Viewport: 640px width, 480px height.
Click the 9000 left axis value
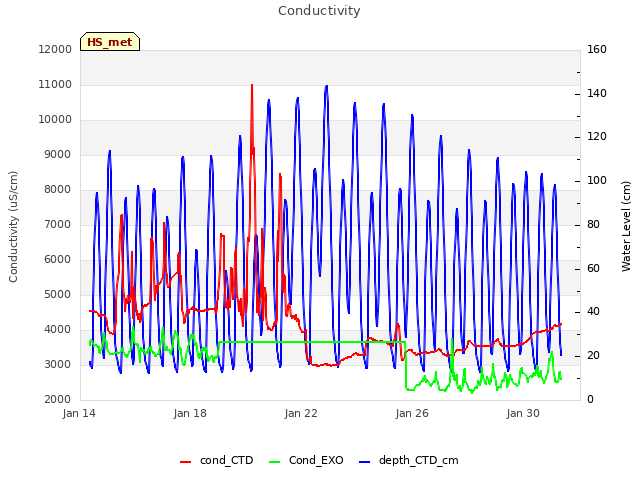(58, 155)
